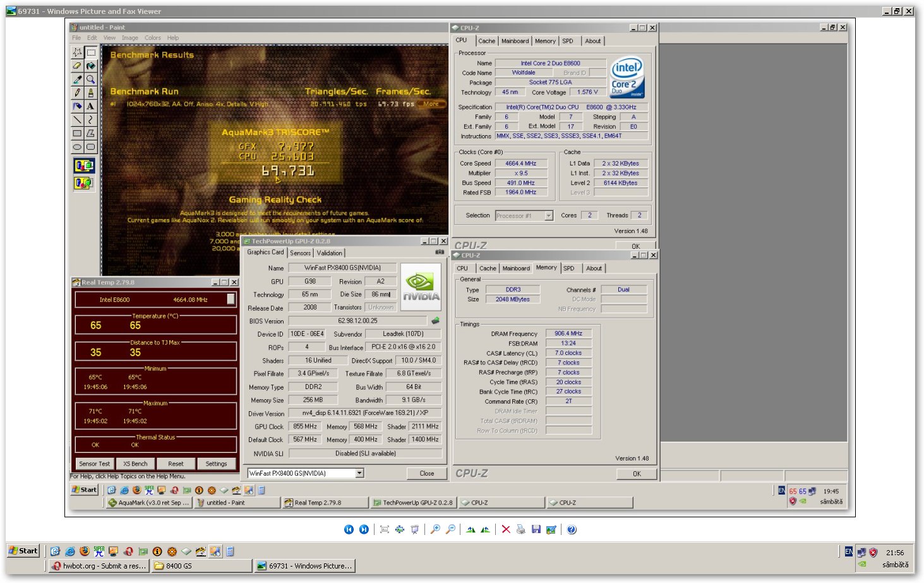Open the Colors menu in Paint
The image size is (924, 583).
pyautogui.click(x=153, y=38)
